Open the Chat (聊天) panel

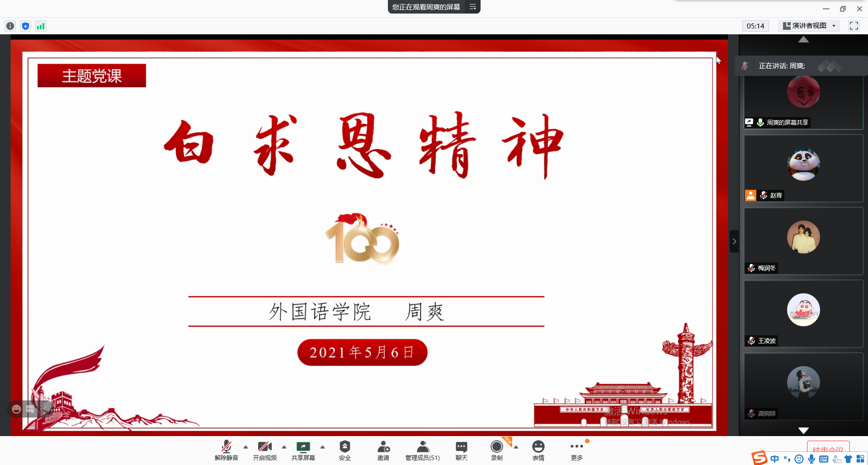[x=461, y=450]
